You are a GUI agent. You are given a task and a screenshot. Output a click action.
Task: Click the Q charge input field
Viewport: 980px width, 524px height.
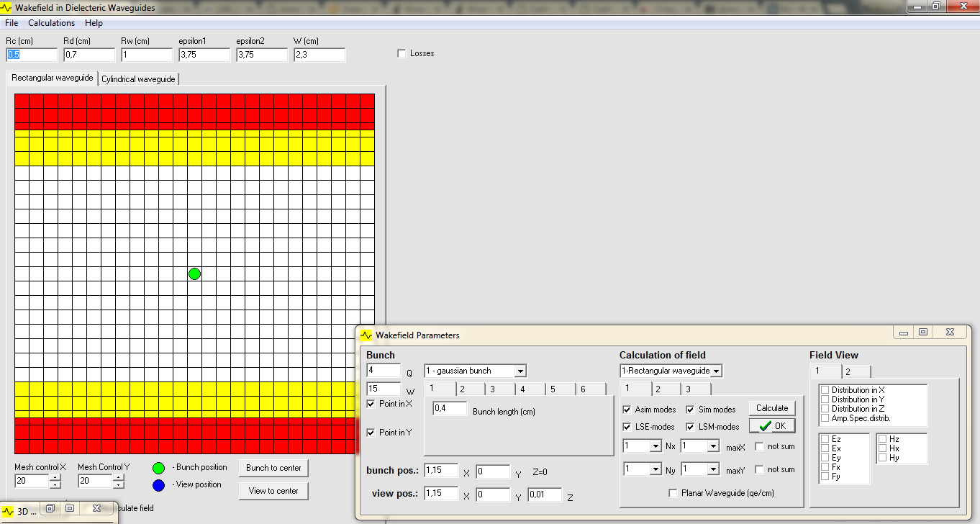point(384,370)
